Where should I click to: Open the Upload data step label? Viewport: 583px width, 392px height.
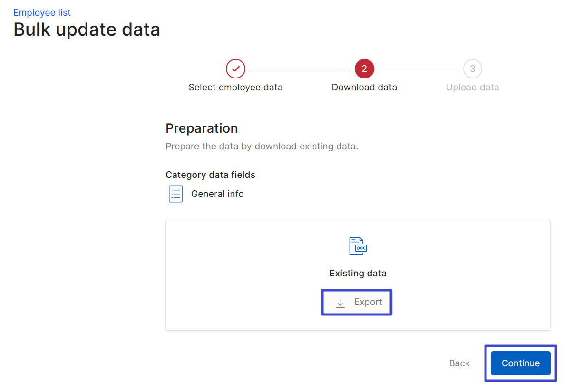(472, 88)
